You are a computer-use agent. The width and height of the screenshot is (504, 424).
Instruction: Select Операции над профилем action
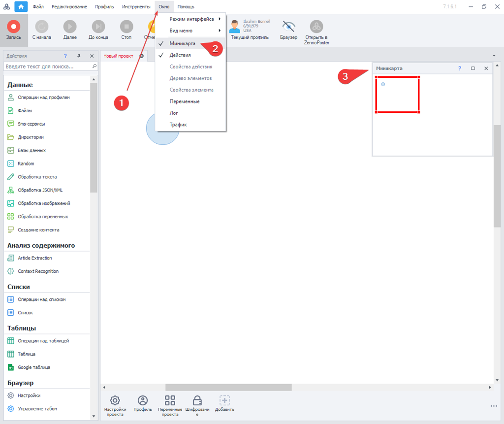click(44, 98)
